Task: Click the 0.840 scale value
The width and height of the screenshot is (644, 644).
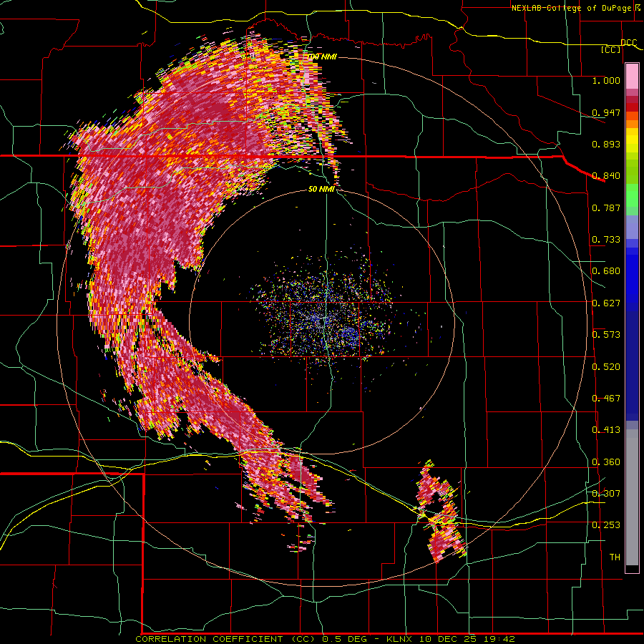Action: (606, 176)
